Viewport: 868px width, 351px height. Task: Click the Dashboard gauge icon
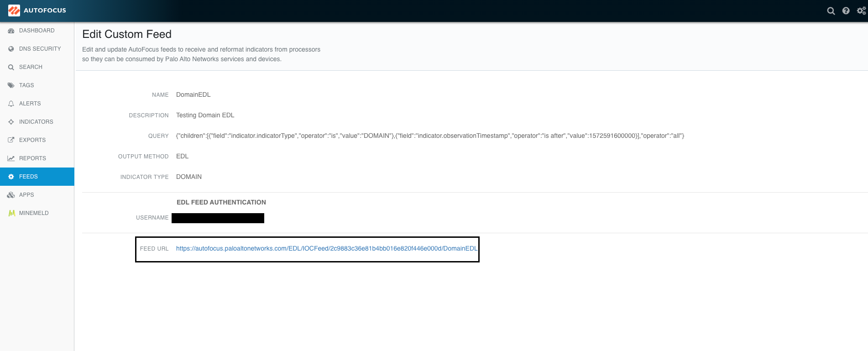[x=11, y=31]
